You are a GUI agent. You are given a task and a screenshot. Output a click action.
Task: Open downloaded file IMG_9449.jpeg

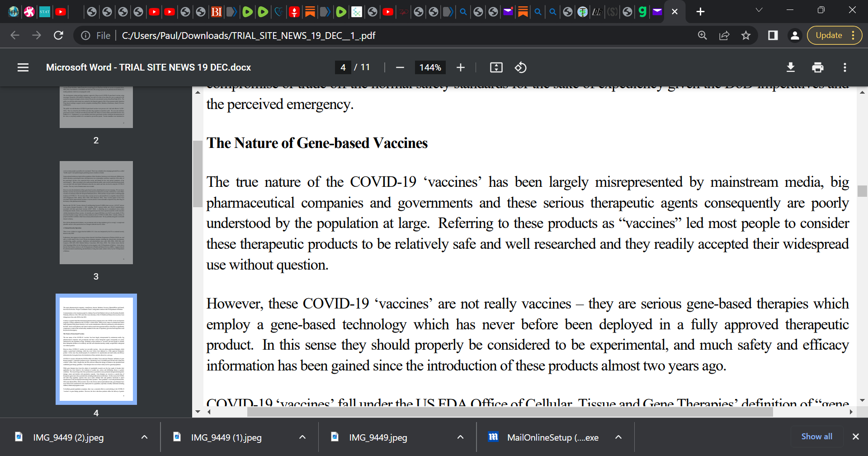(x=377, y=437)
